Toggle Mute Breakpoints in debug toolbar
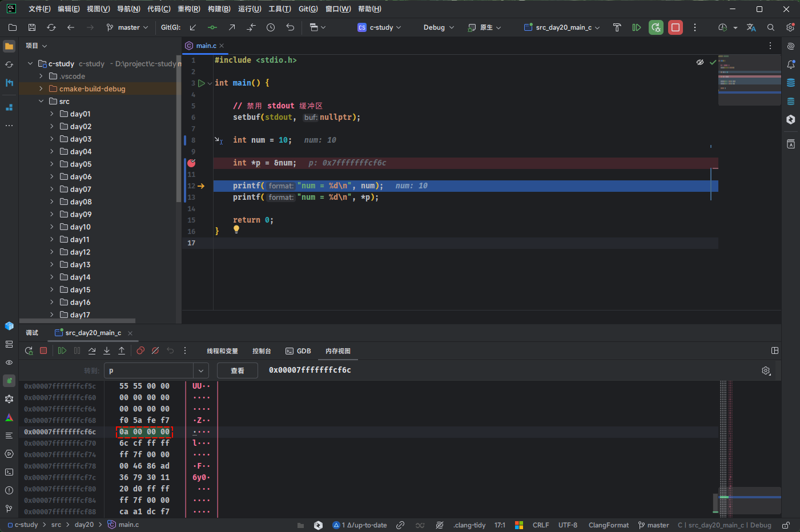 point(155,350)
